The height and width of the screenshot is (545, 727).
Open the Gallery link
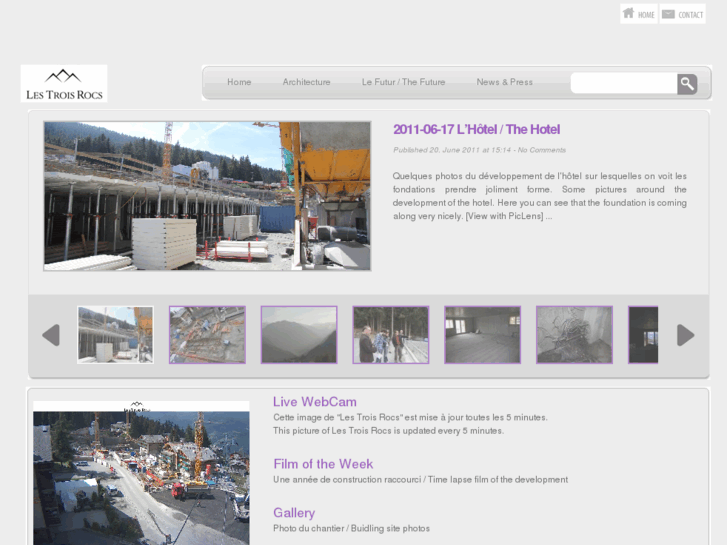click(294, 513)
